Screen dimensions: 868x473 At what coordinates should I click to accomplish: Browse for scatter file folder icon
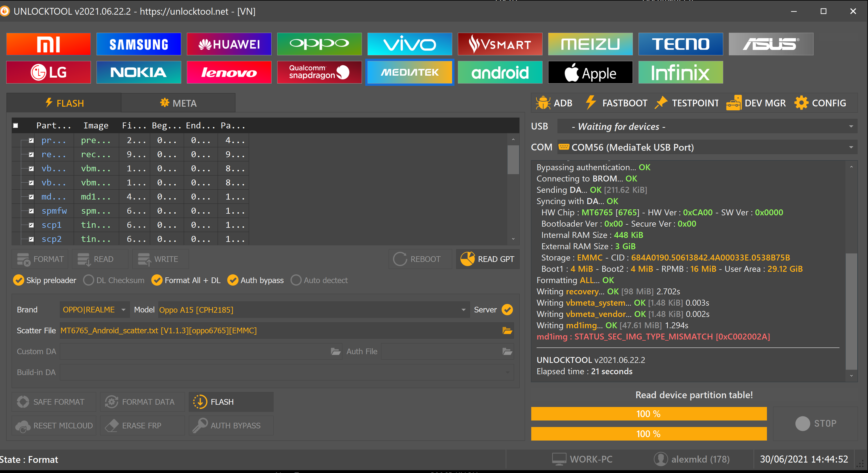[507, 330]
